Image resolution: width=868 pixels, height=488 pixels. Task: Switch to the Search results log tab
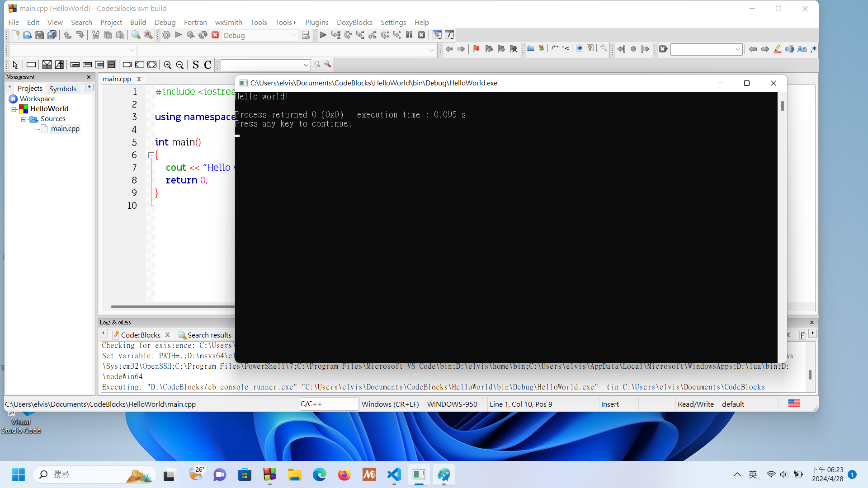(209, 335)
